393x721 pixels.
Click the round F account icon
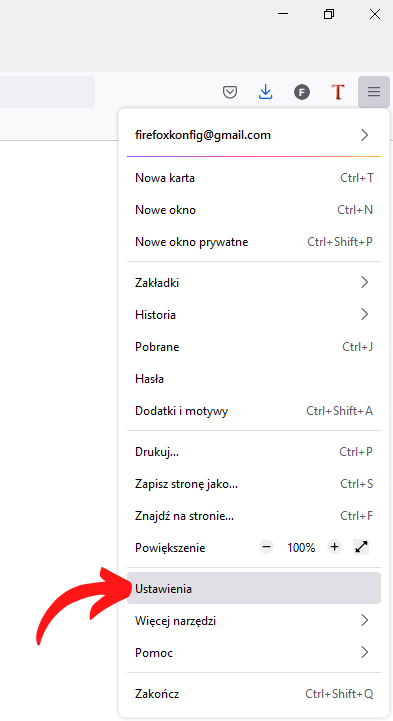[x=302, y=92]
